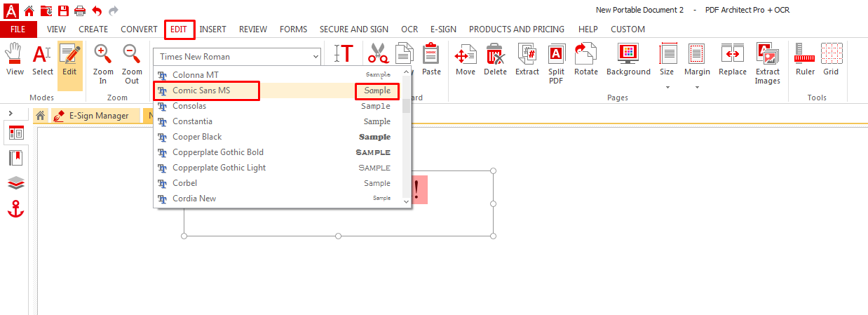Choose Copperplate Gothic Light font

[277, 168]
